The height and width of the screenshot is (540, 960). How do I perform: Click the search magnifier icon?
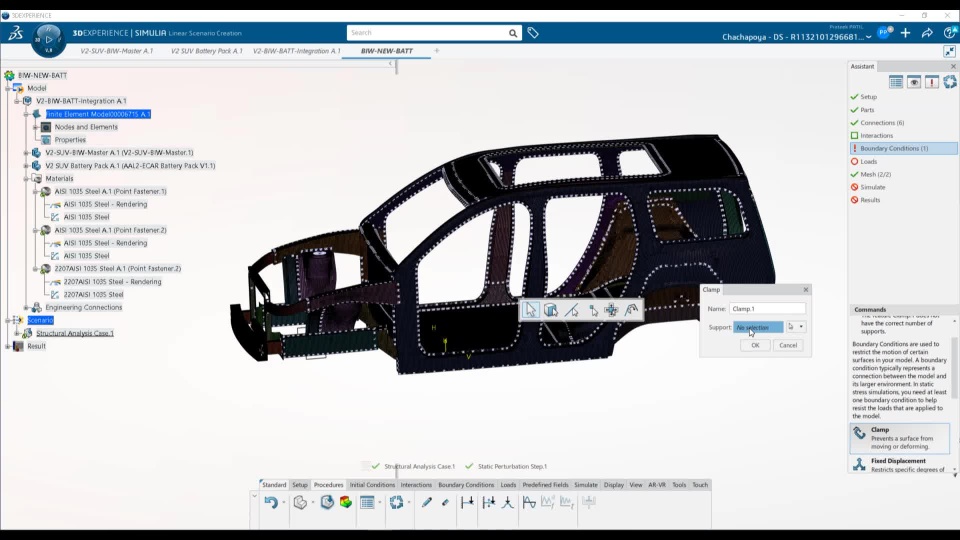point(513,33)
